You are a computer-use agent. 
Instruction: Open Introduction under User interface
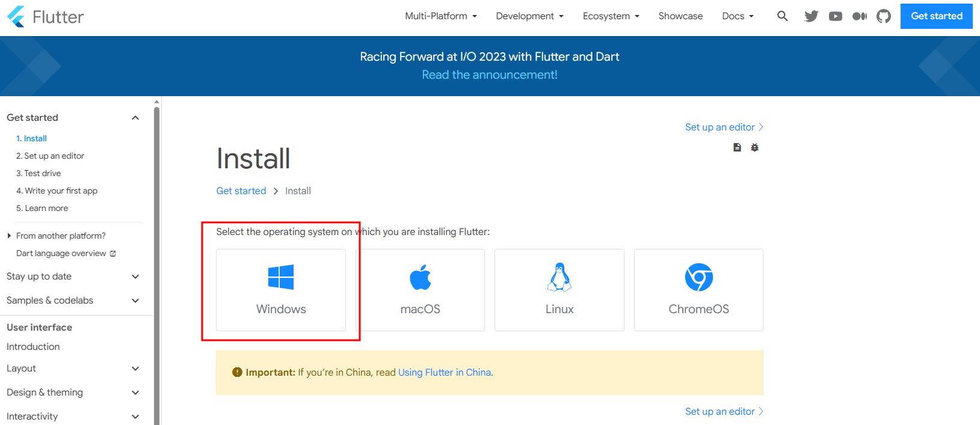point(33,347)
